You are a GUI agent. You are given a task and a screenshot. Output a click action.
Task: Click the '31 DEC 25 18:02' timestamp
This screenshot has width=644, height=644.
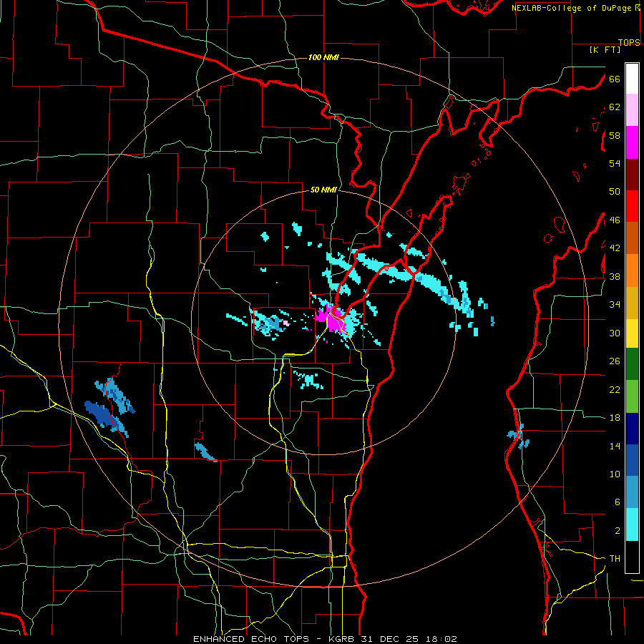pos(409,639)
